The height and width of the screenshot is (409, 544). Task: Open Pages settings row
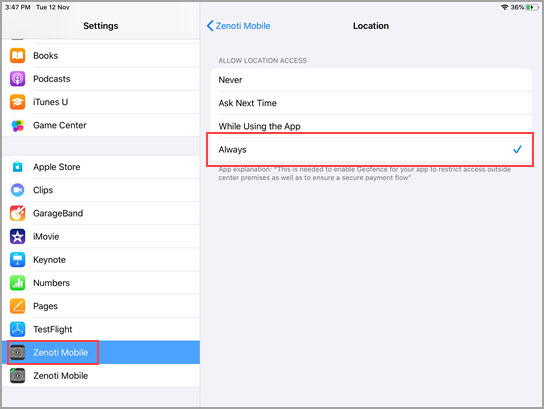coord(101,306)
